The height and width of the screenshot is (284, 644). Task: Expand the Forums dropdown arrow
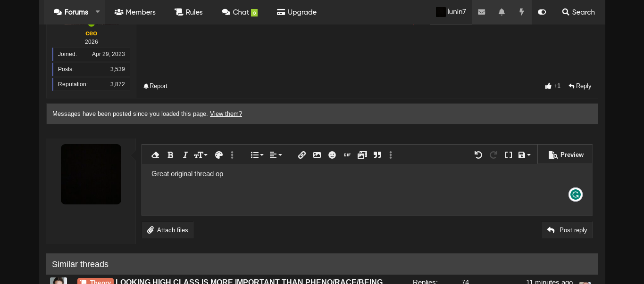pos(98,12)
